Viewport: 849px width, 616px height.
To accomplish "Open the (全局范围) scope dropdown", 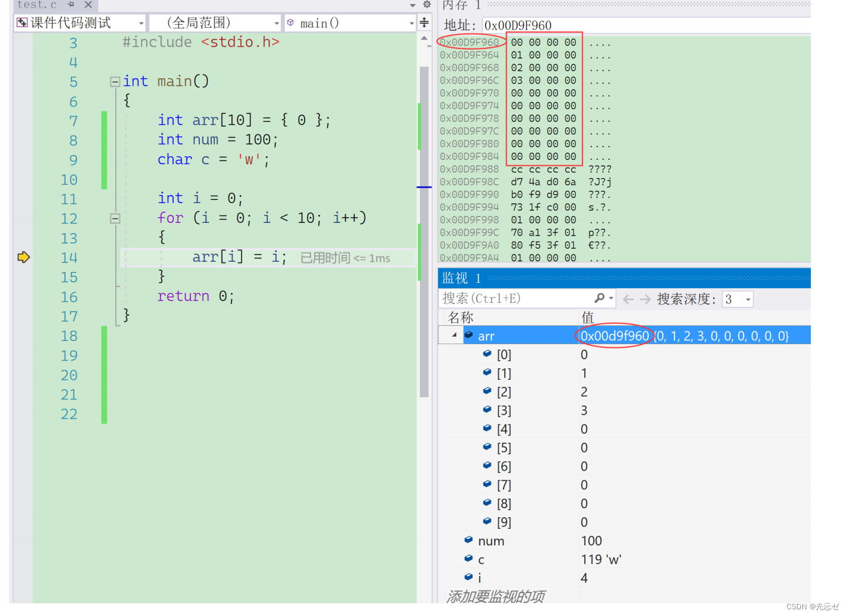I will pos(215,23).
